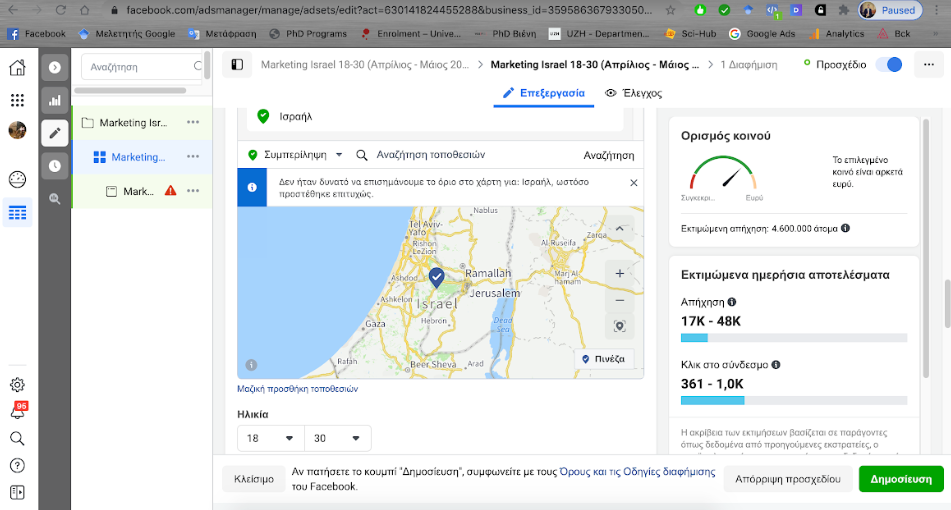This screenshot has height=510, width=951.
Task: Click the search magnifier in left sidebar
Action: [17, 438]
